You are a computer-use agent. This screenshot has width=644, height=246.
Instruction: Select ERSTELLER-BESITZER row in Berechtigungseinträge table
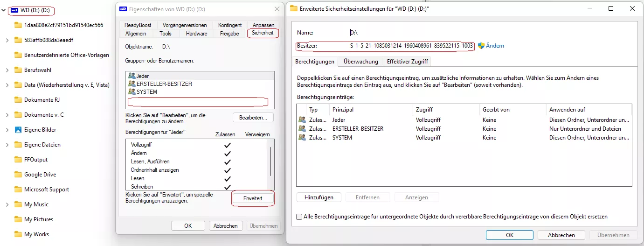tap(464, 129)
